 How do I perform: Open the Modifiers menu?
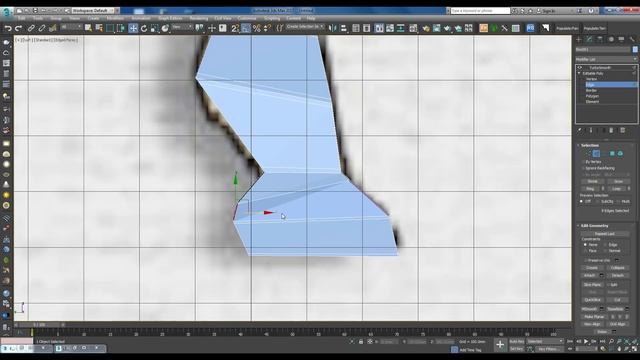pyautogui.click(x=115, y=18)
